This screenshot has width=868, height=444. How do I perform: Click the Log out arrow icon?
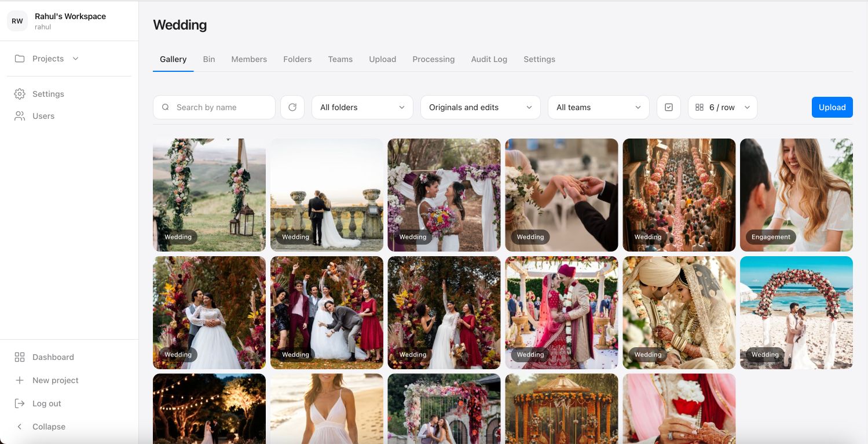click(20, 403)
